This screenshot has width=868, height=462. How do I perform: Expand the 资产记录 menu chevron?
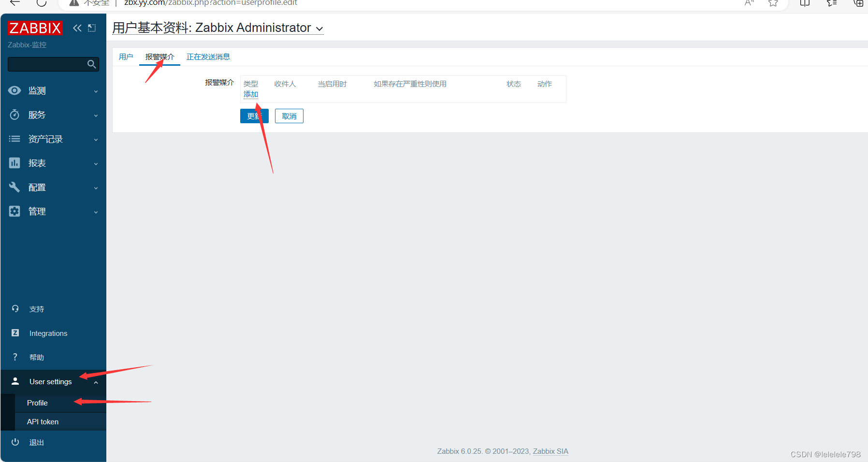[96, 140]
